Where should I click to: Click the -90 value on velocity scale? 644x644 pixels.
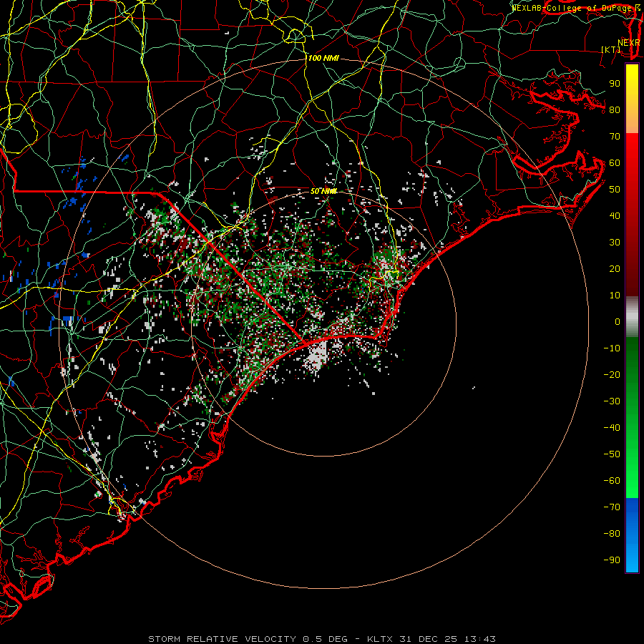[x=612, y=560]
